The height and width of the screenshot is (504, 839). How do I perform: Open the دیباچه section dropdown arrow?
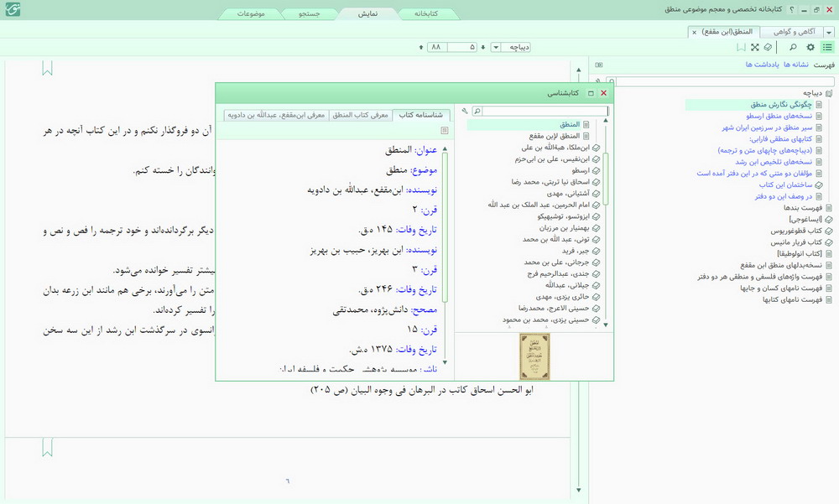496,47
